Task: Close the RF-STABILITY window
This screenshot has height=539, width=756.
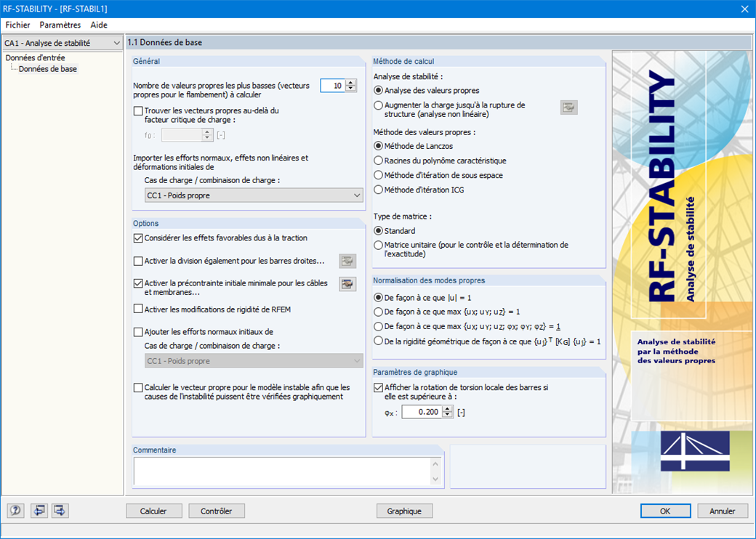Action: pyautogui.click(x=744, y=9)
